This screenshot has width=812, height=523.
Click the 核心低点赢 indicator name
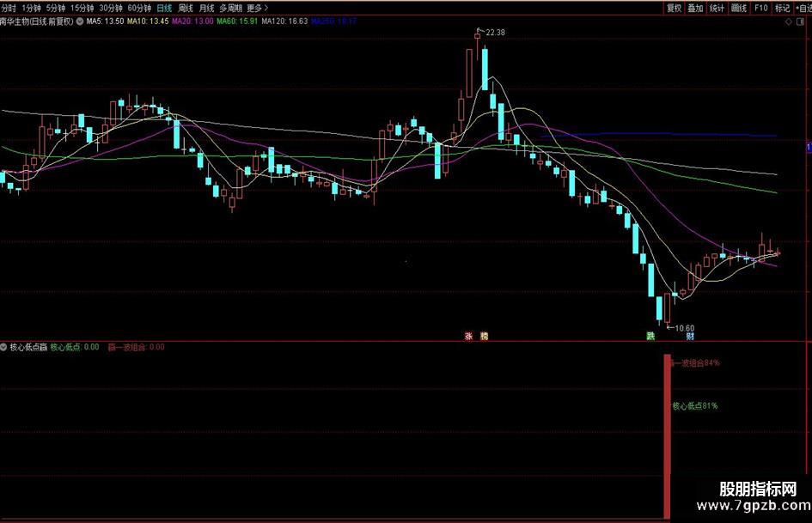point(28,347)
